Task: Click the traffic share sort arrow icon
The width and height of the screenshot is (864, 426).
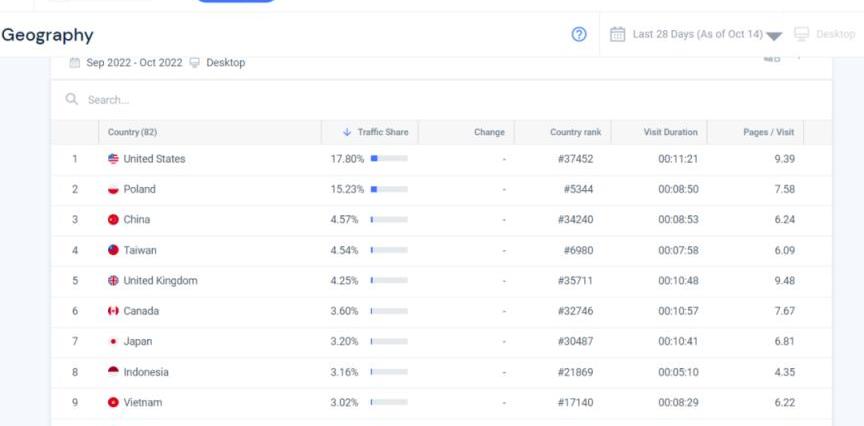Action: [x=347, y=132]
